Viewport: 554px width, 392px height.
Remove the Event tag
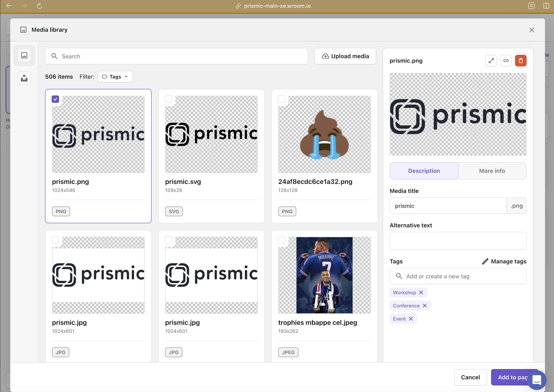[x=411, y=319]
